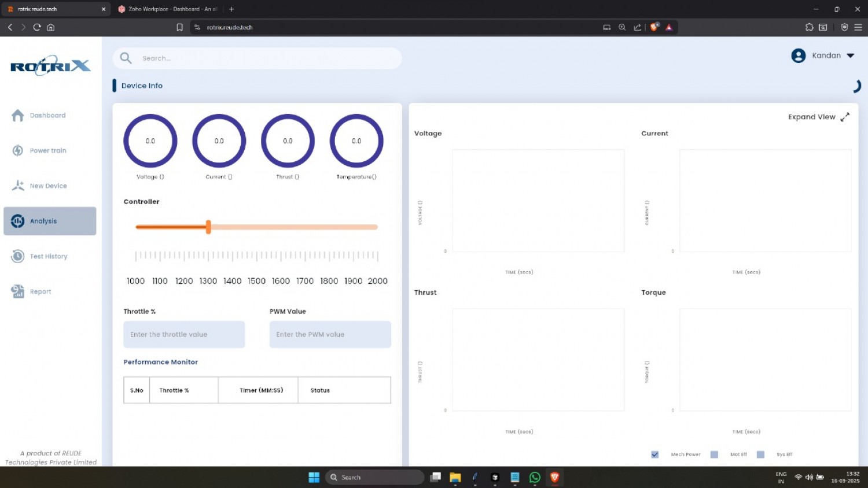Go back with the browser back arrow
Image resolution: width=868 pixels, height=488 pixels.
pyautogui.click(x=10, y=27)
